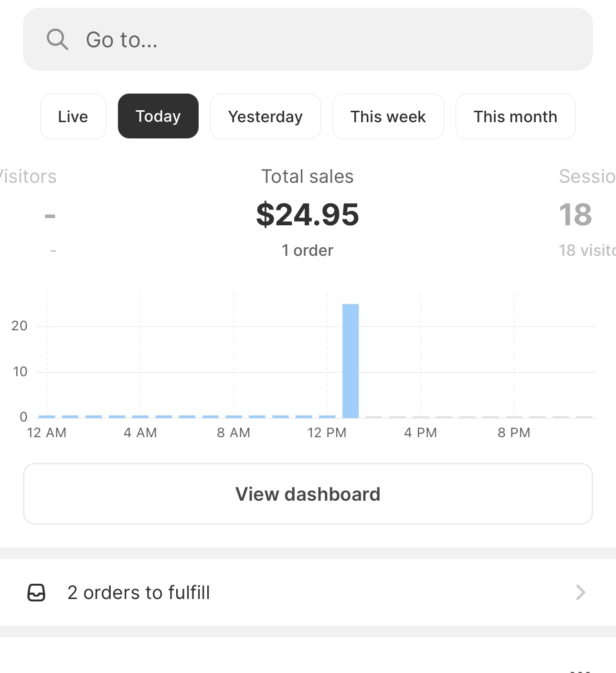
Task: Click the Visitors metric label
Action: tap(28, 176)
